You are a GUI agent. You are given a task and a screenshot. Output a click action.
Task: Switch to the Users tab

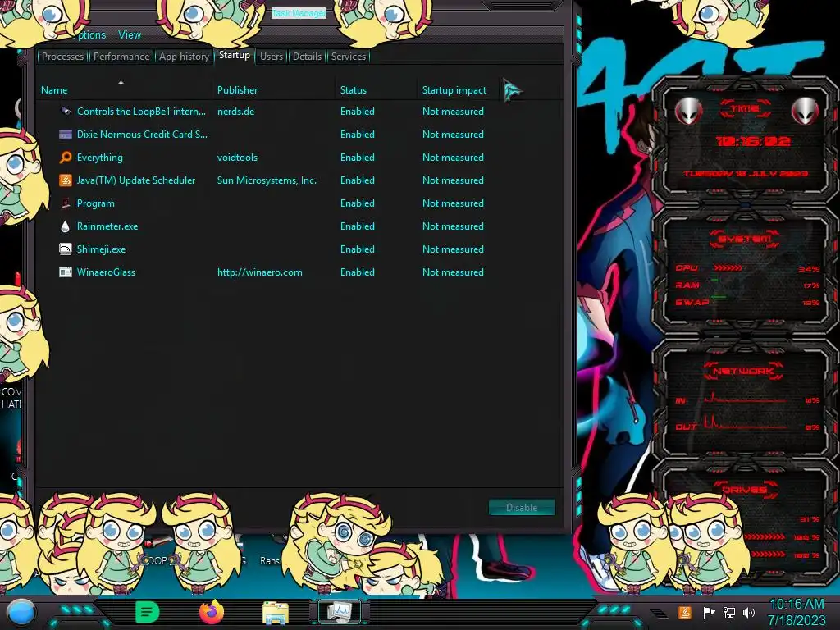(271, 57)
